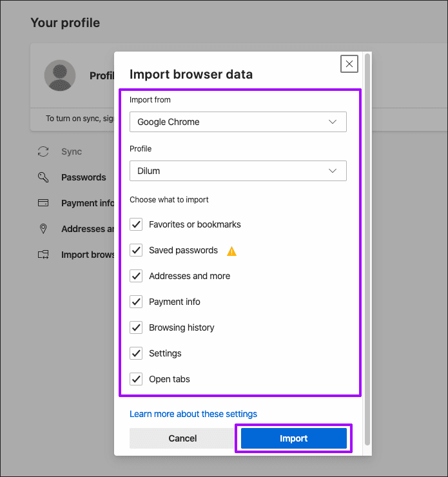
Task: Uncheck Favorites or bookmarks checkbox
Action: (136, 224)
